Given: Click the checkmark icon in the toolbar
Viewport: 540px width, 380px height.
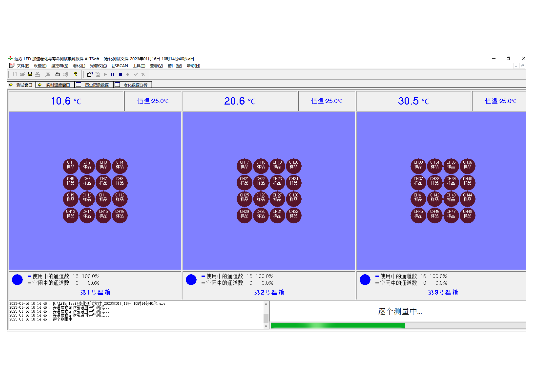Looking at the screenshot, I should [136, 74].
